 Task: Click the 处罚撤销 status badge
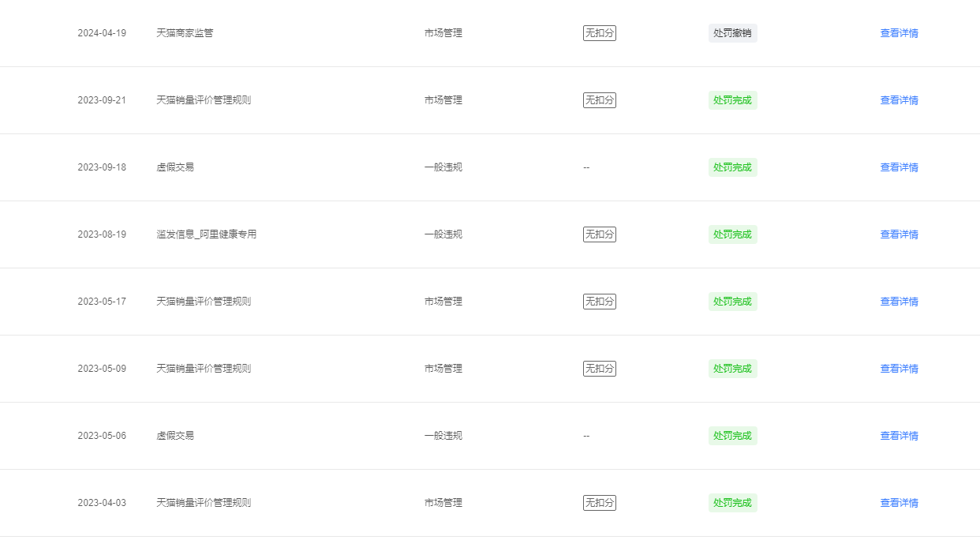pos(732,33)
